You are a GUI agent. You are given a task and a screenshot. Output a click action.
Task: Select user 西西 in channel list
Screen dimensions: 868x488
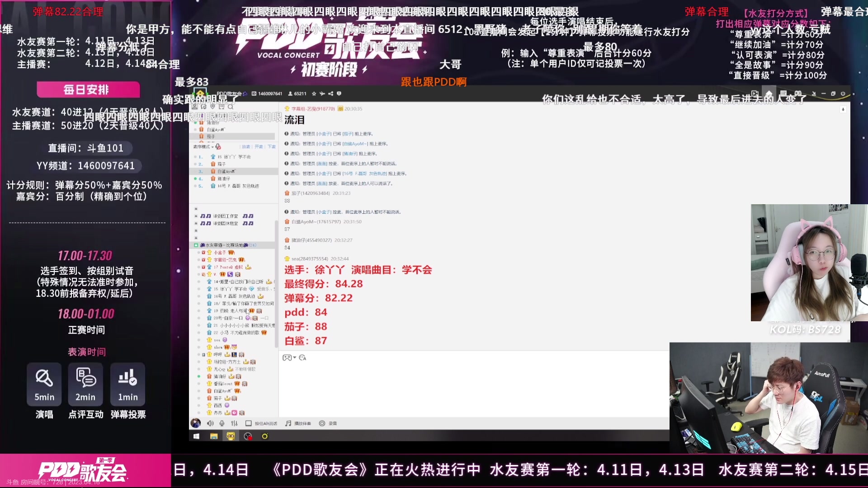[x=218, y=405]
